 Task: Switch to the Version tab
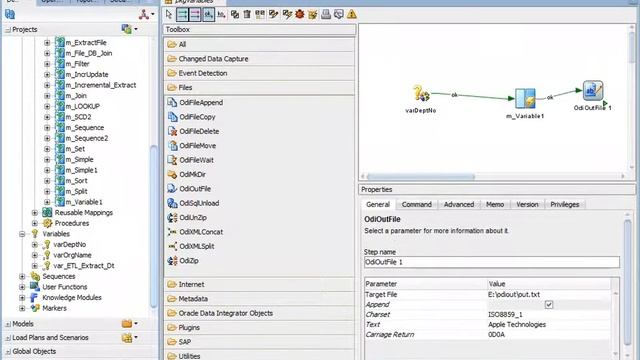(x=527, y=204)
